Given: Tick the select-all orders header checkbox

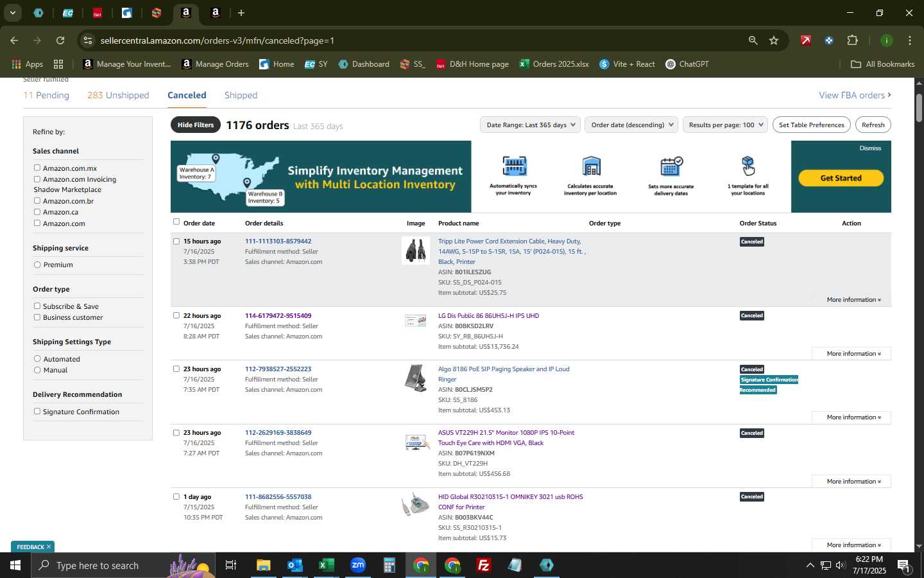Looking at the screenshot, I should coord(176,222).
